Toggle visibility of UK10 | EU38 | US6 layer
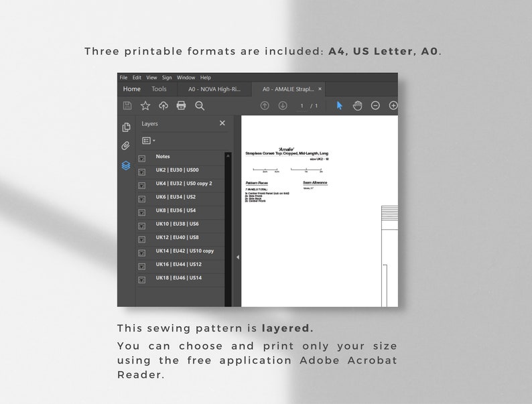Screen dimensions: 532x404 pyautogui.click(x=142, y=226)
